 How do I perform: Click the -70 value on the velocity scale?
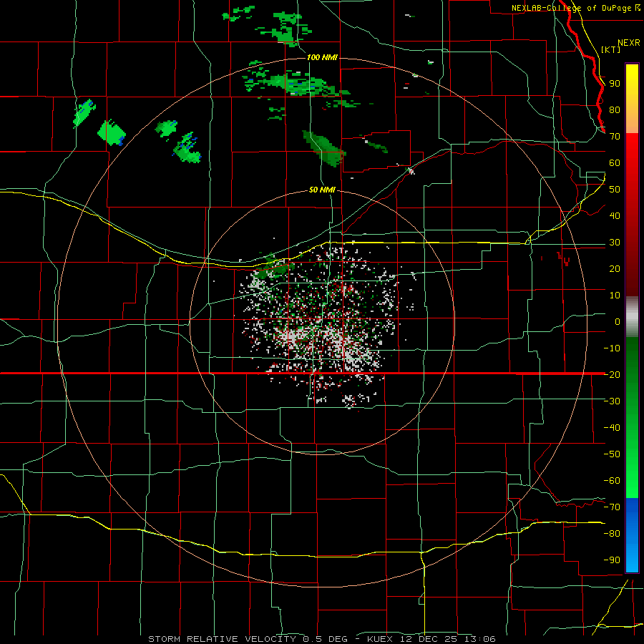click(612, 507)
